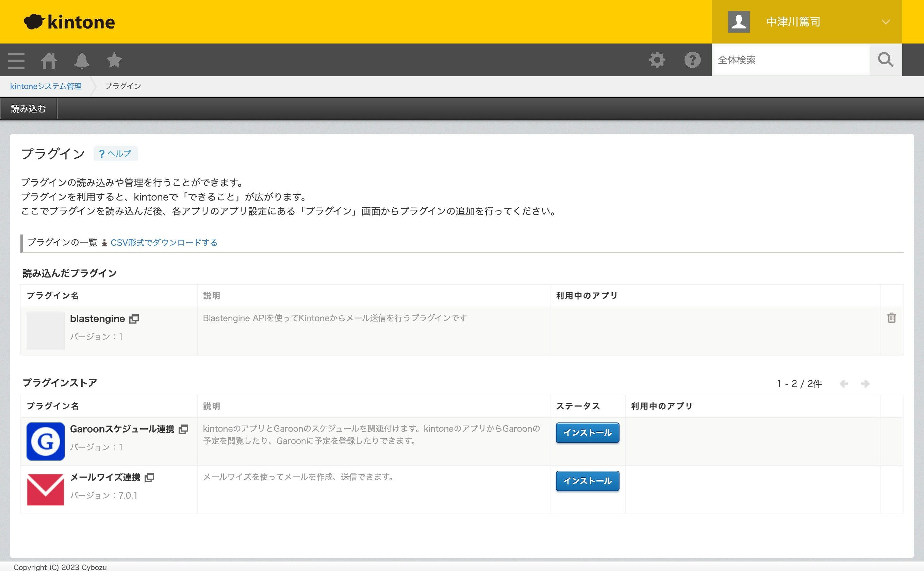Open help via the question mark icon

point(692,60)
